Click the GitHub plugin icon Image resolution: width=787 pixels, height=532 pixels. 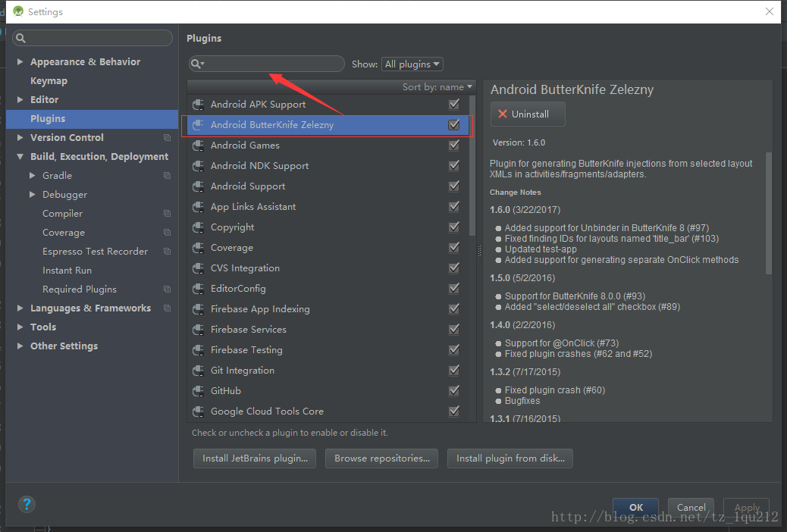(198, 391)
